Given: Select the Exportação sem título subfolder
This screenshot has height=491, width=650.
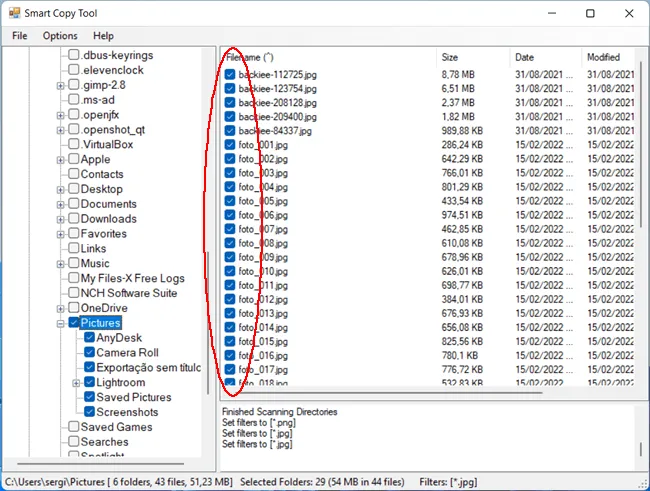Looking at the screenshot, I should coord(148,367).
